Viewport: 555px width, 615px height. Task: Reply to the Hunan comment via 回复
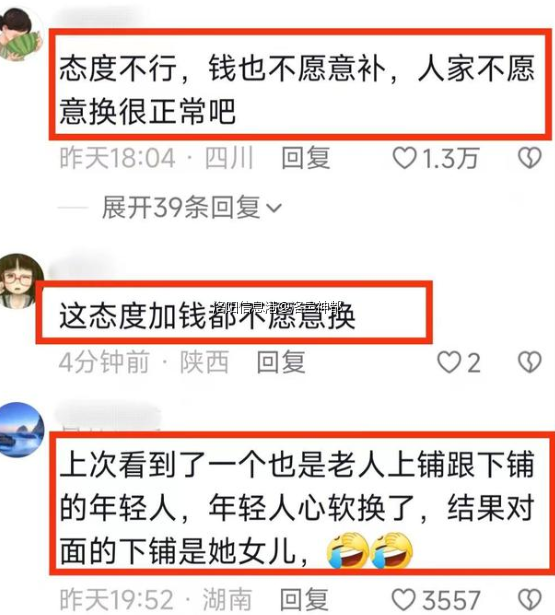click(304, 600)
